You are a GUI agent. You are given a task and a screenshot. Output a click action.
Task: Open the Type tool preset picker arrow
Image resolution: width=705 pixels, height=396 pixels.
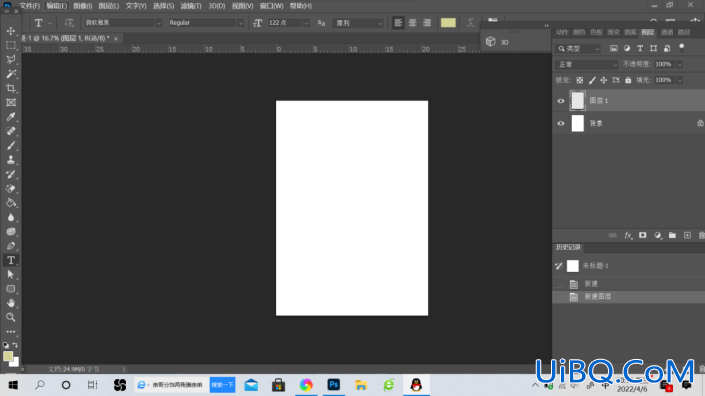point(49,23)
